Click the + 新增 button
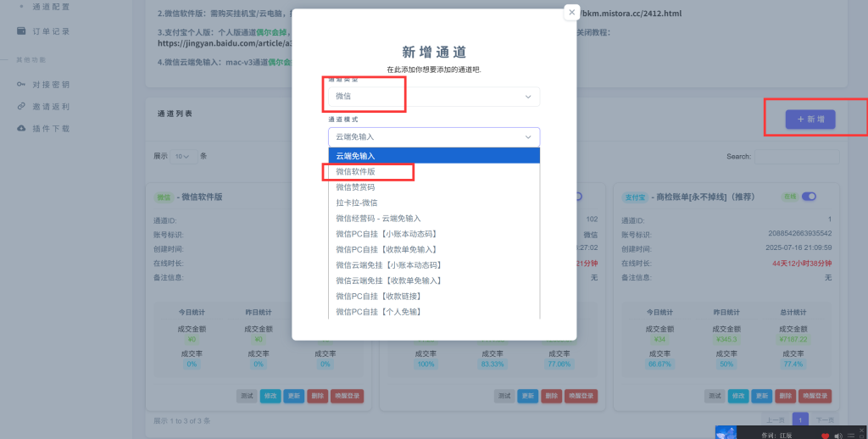Screen dimensions: 868x439 (x=810, y=119)
